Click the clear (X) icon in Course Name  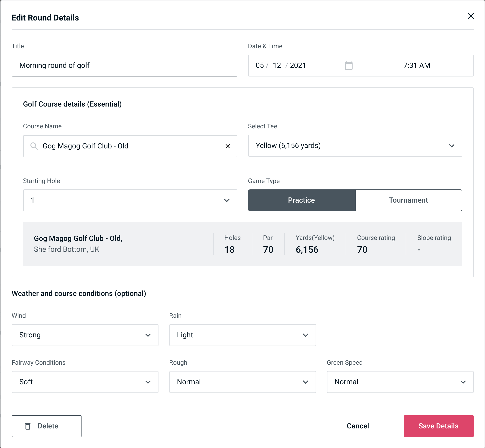pyautogui.click(x=227, y=146)
